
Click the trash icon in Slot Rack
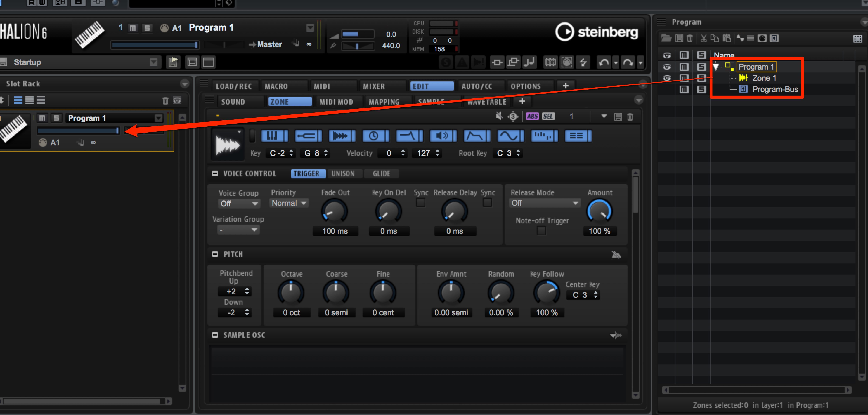point(165,100)
